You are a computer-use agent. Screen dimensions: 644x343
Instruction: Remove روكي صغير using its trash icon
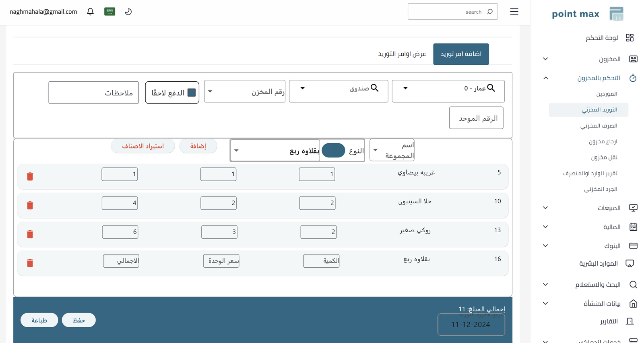pyautogui.click(x=30, y=234)
